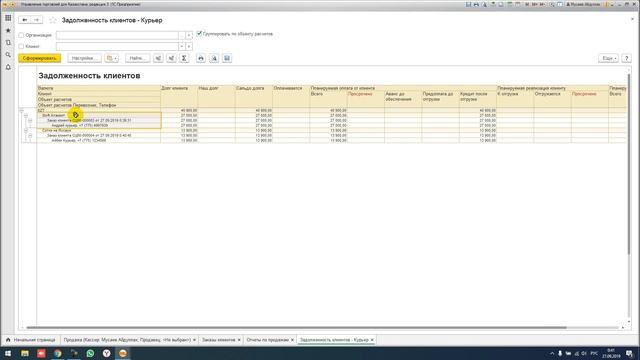Enable the Организация filter checkbox
The width and height of the screenshot is (640, 360).
[x=21, y=35]
